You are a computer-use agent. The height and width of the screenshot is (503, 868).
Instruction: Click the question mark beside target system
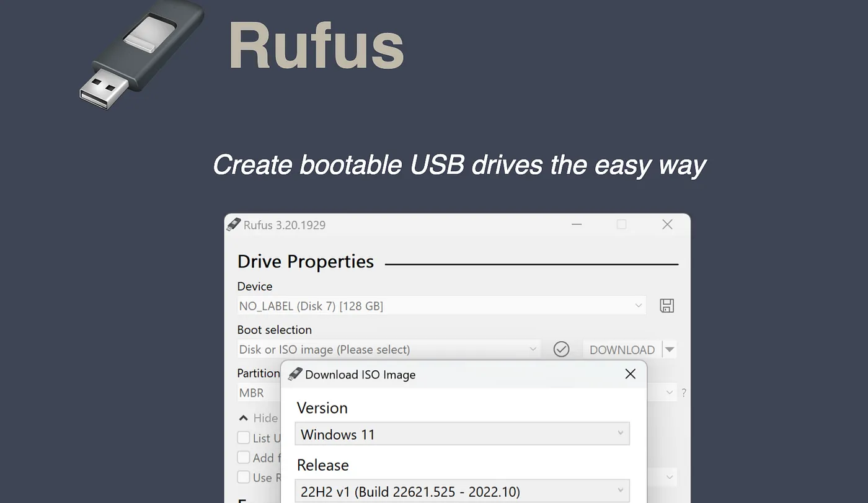(x=684, y=393)
